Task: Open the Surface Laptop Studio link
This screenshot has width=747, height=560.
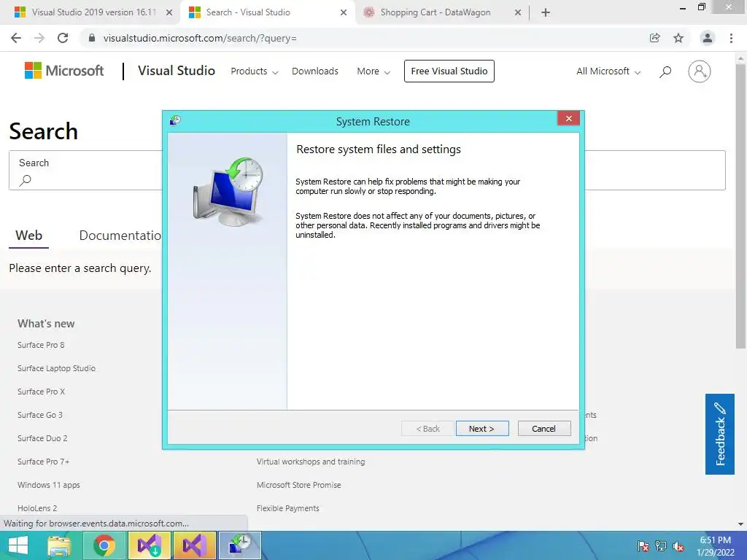Action: (x=56, y=368)
